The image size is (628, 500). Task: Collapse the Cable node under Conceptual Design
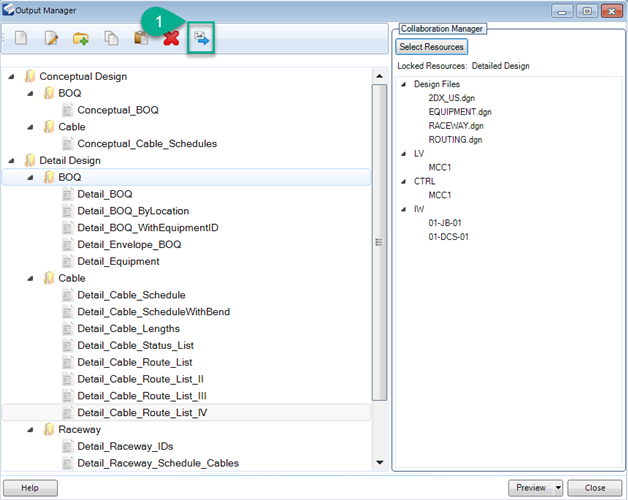pyautogui.click(x=30, y=127)
